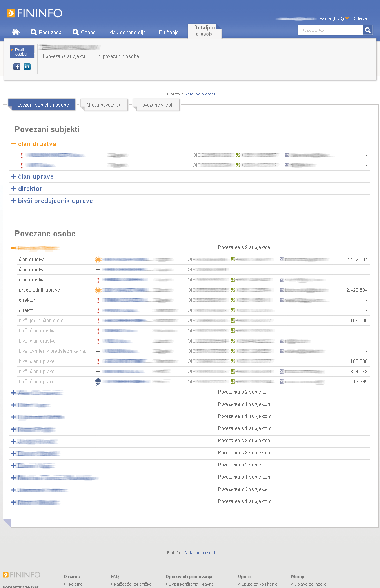Viewport: 380px width, 588px height.
Task: Click the Traži osobu search field
Action: click(330, 31)
